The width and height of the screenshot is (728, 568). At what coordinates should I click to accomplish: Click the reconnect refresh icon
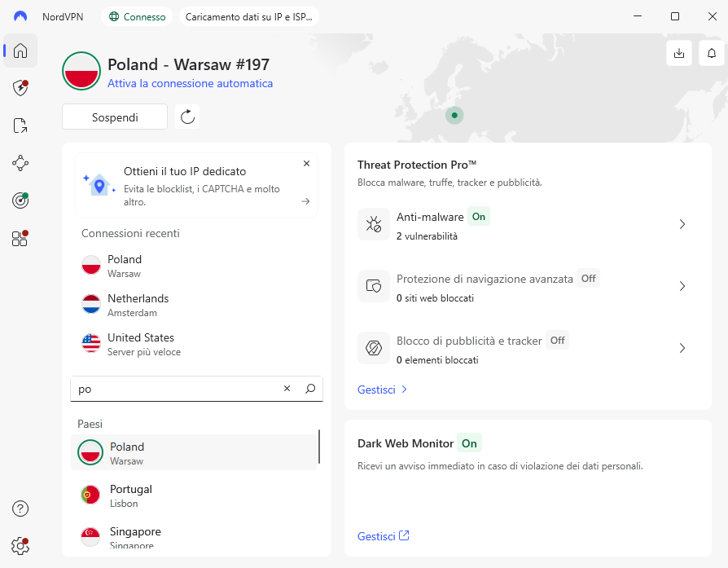[187, 117]
